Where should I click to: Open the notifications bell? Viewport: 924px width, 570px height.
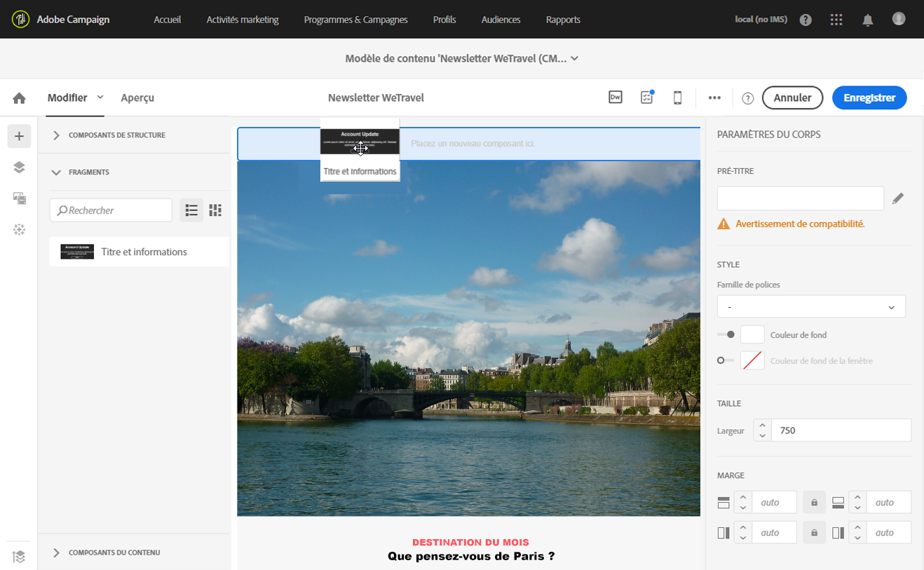pyautogui.click(x=867, y=20)
